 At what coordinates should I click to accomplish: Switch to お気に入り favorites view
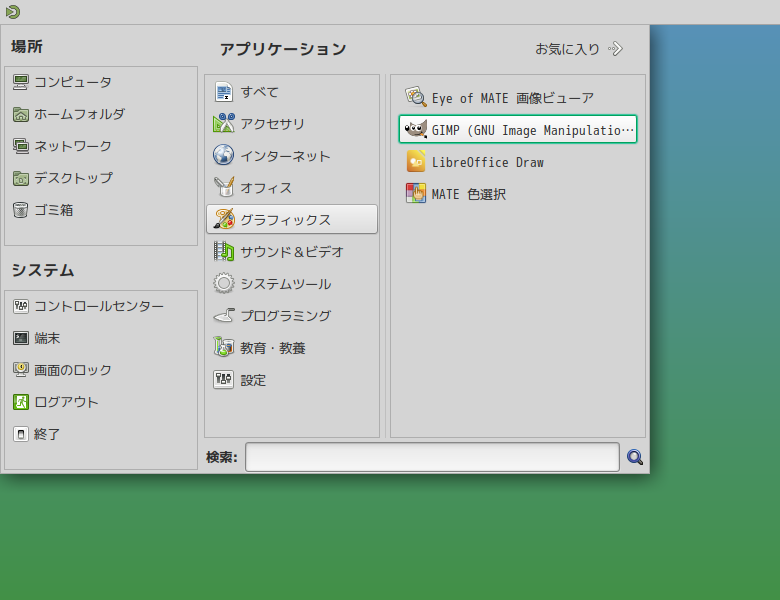click(579, 49)
